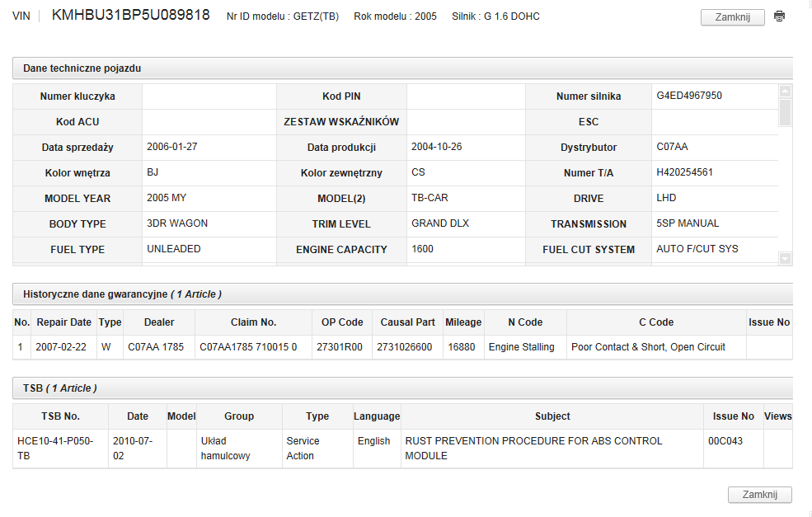Click the Historyczne dane gwarancyjne section header
The height and width of the screenshot is (517, 812).
click(402, 294)
